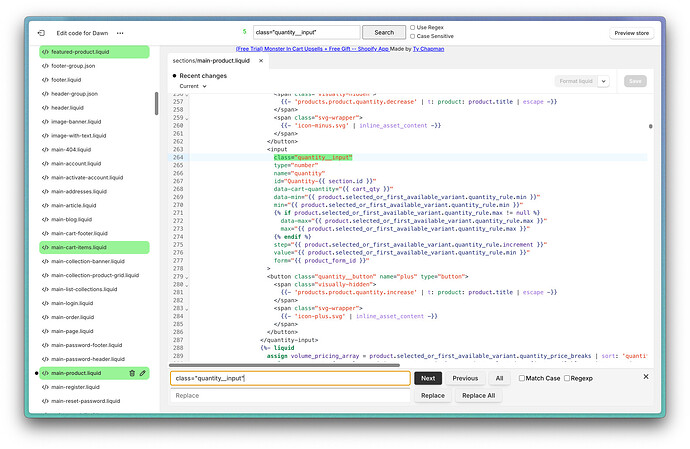
Task: Rename main-product.liquid with the pencil icon
Action: [143, 373]
